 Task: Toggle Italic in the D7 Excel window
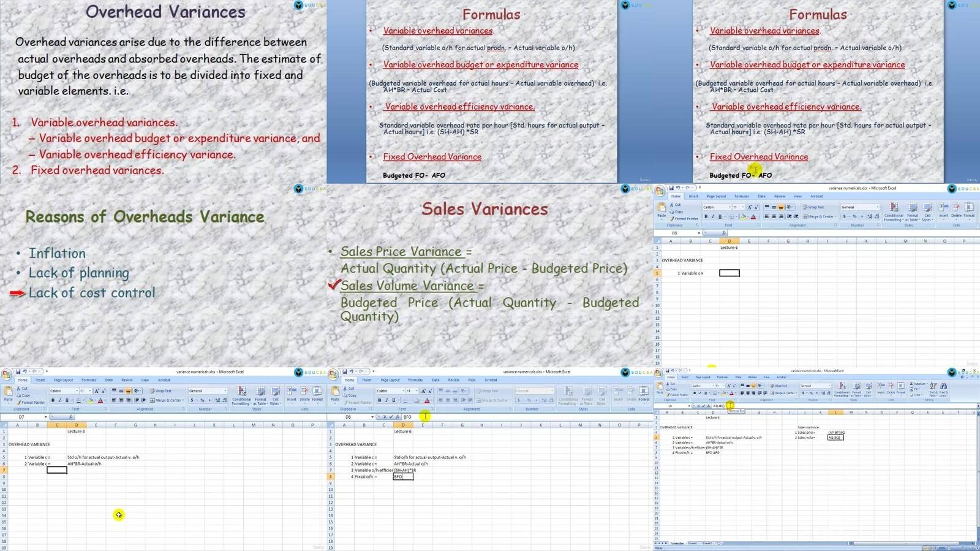[x=59, y=400]
